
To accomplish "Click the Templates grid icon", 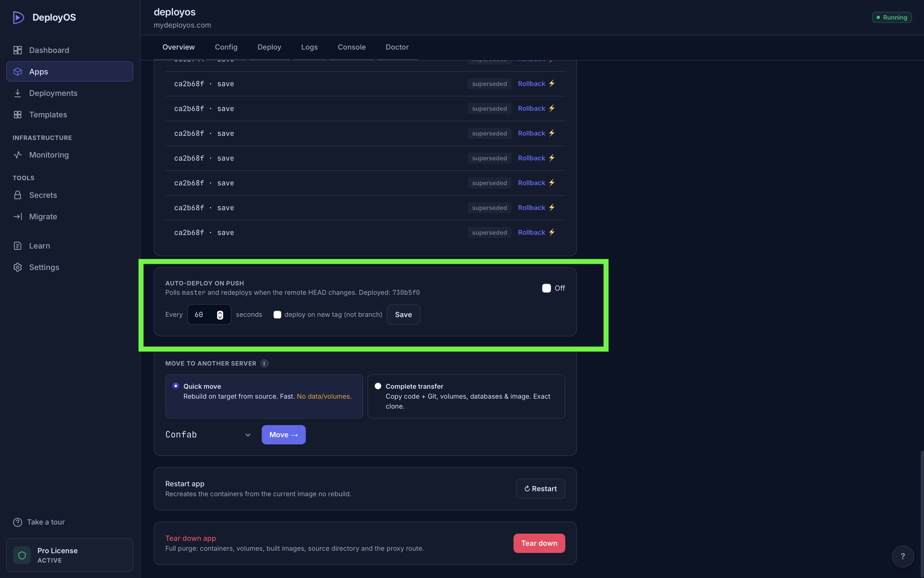I will coord(18,115).
